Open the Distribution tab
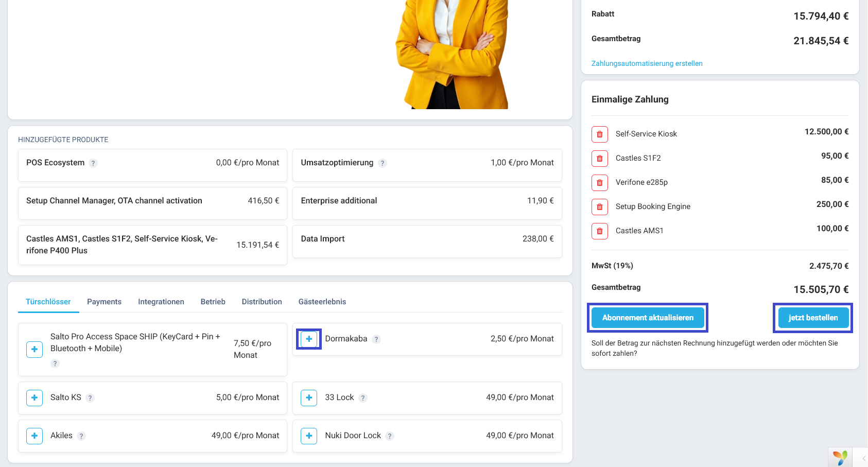 coord(262,302)
